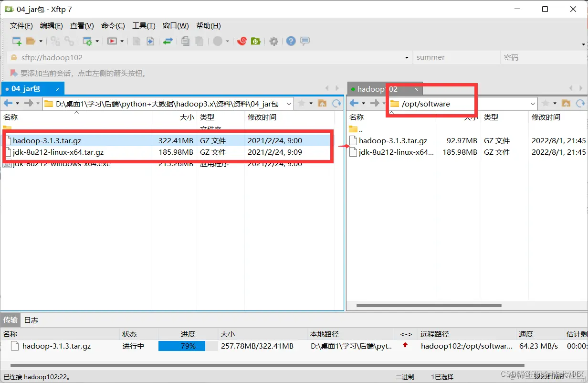The width and height of the screenshot is (588, 383).
Task: Open the 命令(C) menu
Action: click(x=113, y=26)
